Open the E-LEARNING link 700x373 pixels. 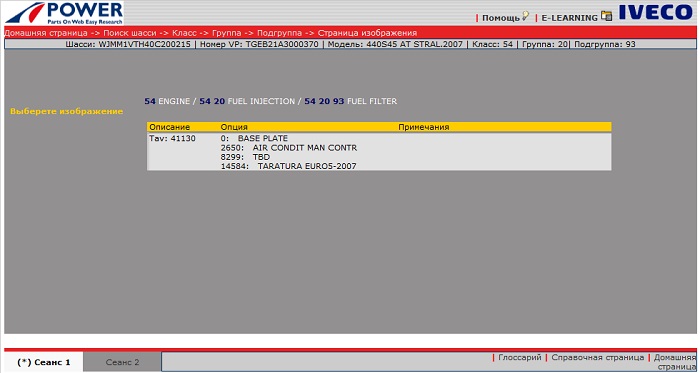point(569,18)
